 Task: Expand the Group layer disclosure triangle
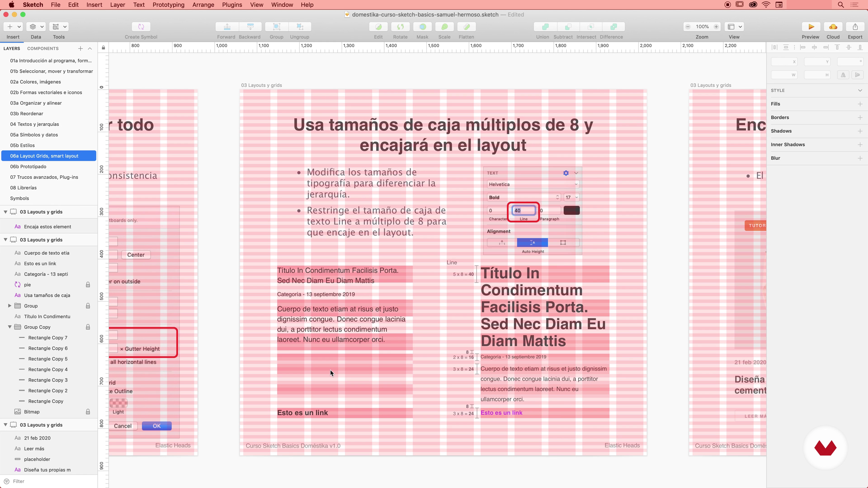[9, 306]
